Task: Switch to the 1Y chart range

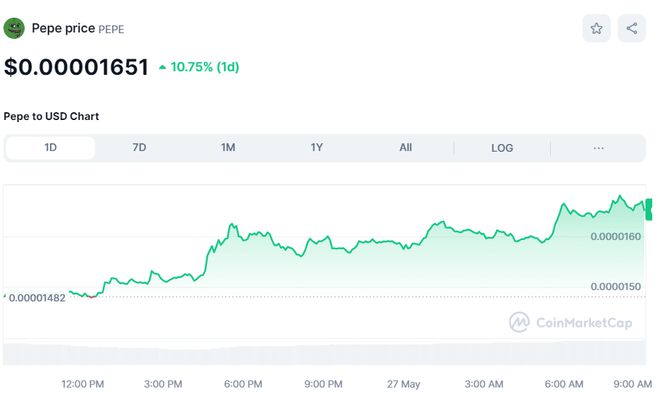Action: [x=317, y=148]
